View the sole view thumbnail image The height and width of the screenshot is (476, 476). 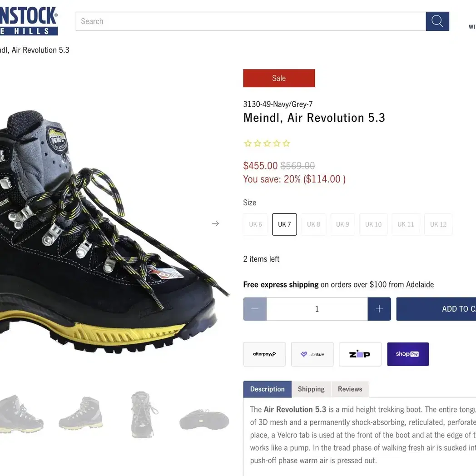204,420
